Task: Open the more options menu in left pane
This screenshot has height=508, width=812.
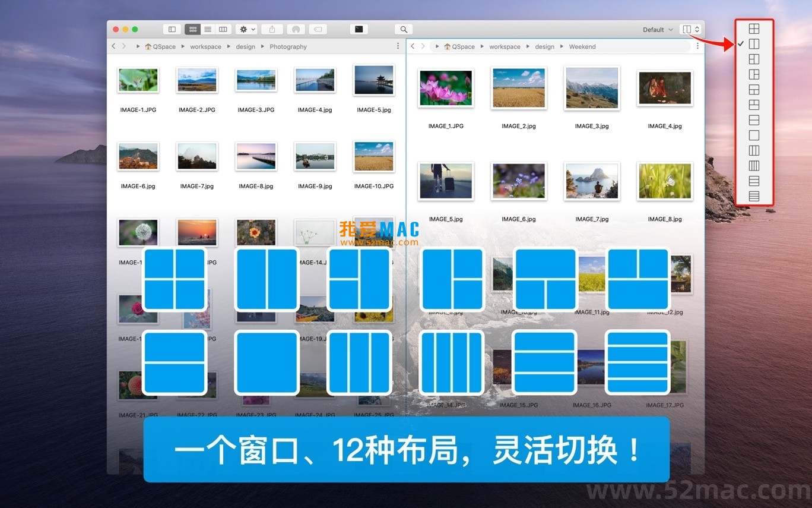Action: (x=397, y=46)
